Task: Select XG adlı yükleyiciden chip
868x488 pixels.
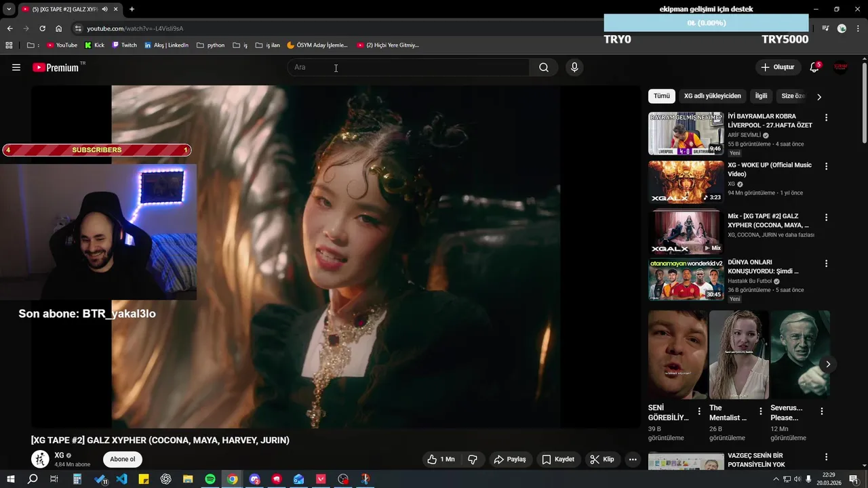Action: point(712,96)
